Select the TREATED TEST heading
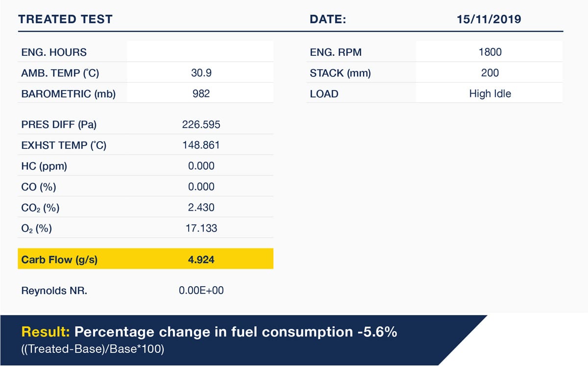Viewport: 588px width, 367px height. (65, 20)
